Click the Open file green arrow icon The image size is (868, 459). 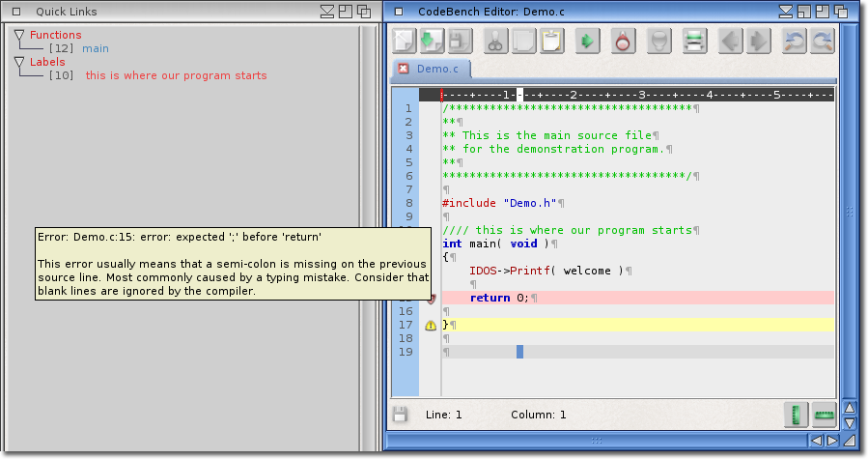click(x=432, y=41)
